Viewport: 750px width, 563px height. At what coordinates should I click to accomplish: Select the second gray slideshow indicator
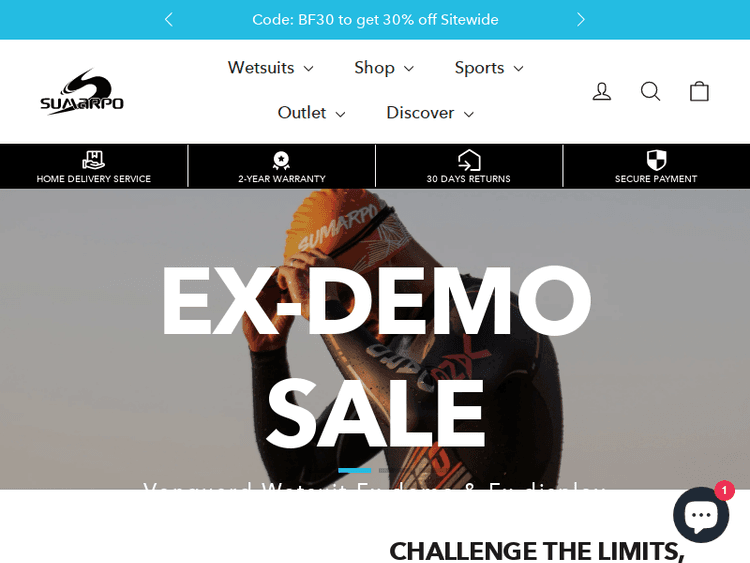(x=384, y=471)
